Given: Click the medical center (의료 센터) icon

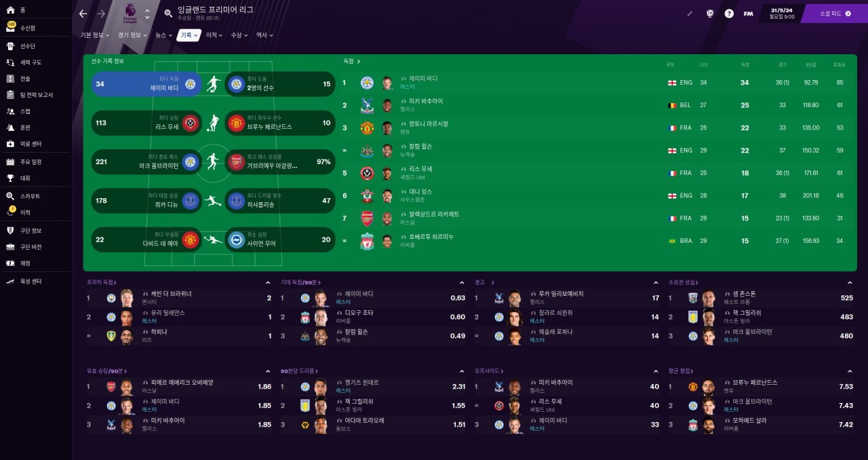Looking at the screenshot, I should point(10,144).
